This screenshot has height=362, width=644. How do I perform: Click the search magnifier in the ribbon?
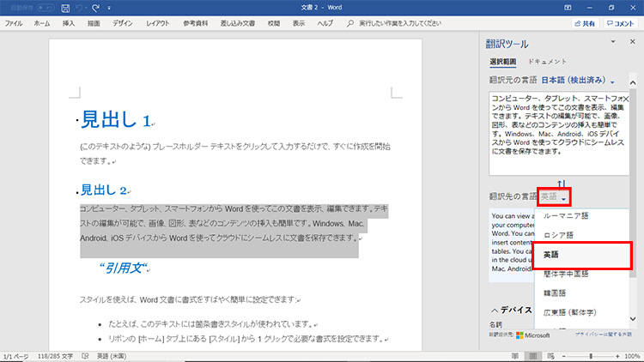(x=349, y=24)
